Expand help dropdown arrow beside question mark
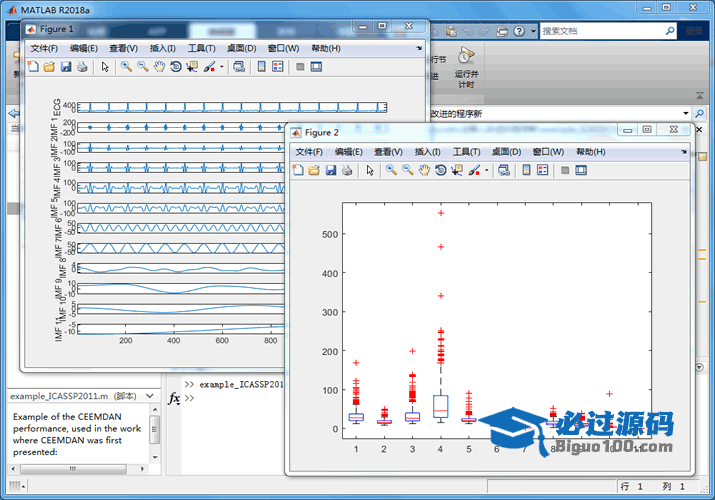Image resolution: width=715 pixels, height=500 pixels. (533, 31)
